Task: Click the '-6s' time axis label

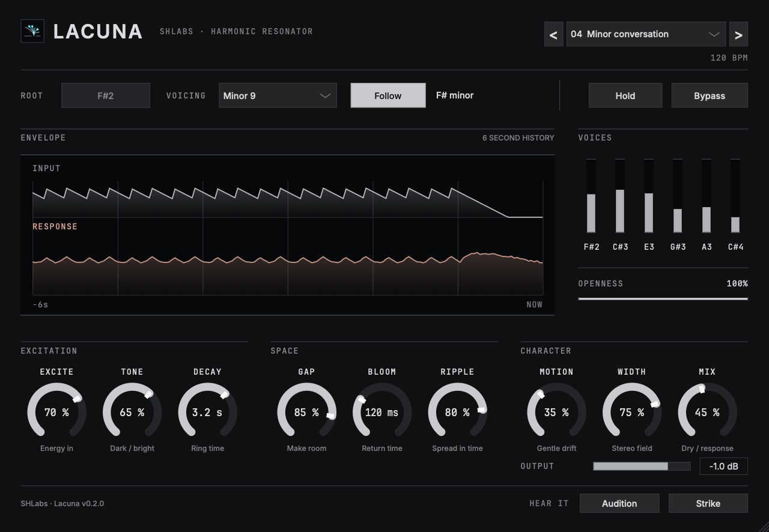Action: tap(40, 305)
